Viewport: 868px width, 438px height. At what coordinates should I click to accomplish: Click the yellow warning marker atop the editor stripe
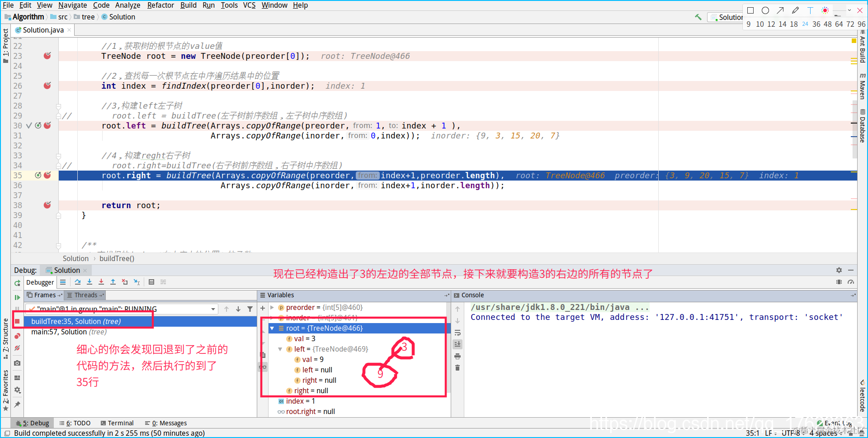click(x=854, y=41)
